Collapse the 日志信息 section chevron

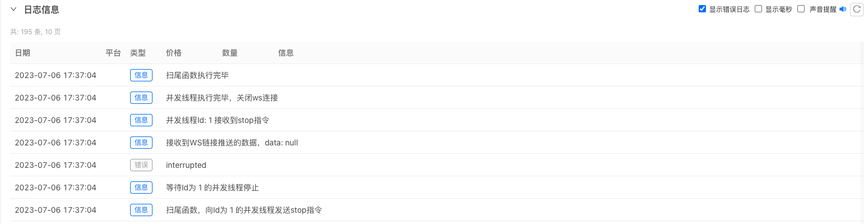tap(13, 10)
